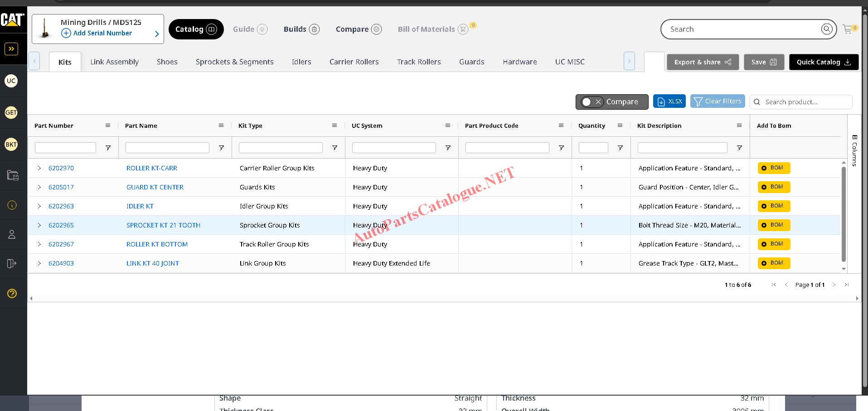The height and width of the screenshot is (411, 868).
Task: Expand the sidebar with double-arrow button
Action: click(x=11, y=49)
